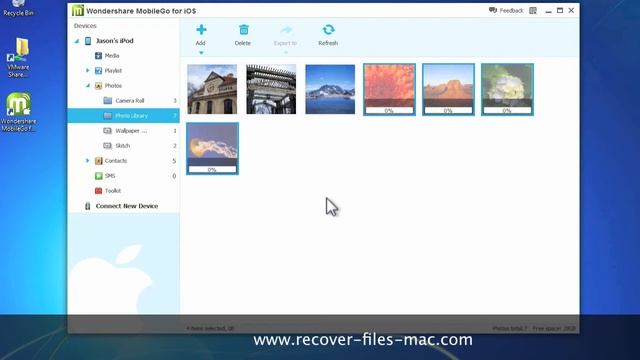Click the Media icon in the sidebar
This screenshot has width=640, height=360.
pos(98,56)
